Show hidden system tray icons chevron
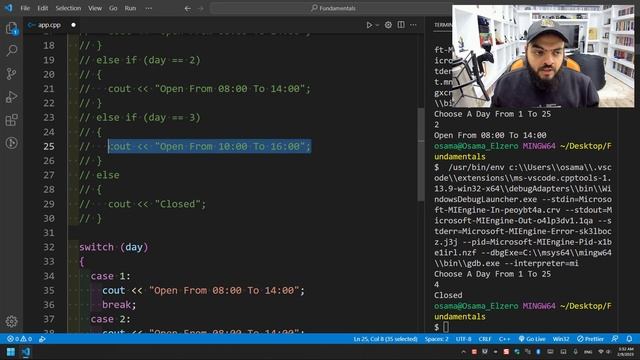640x360 pixels. tap(463, 352)
